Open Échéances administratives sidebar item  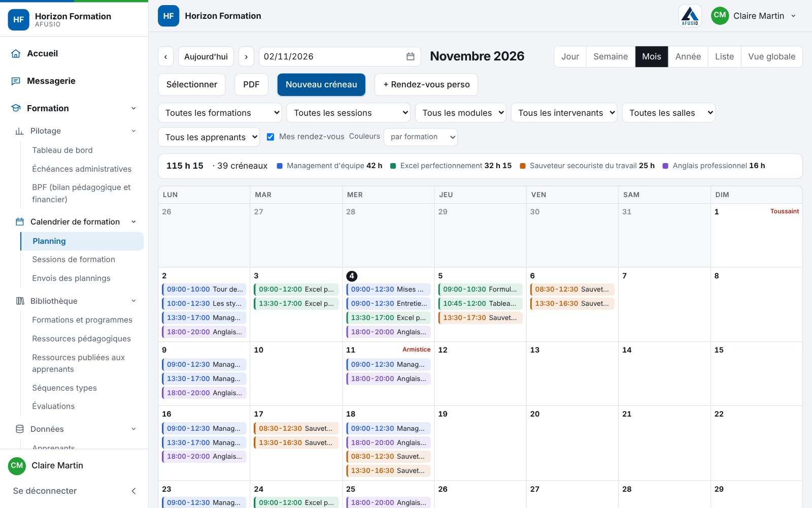click(82, 169)
